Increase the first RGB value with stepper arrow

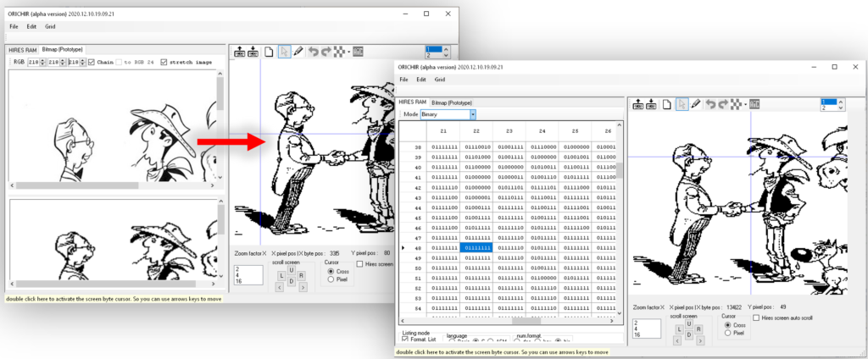[43, 60]
